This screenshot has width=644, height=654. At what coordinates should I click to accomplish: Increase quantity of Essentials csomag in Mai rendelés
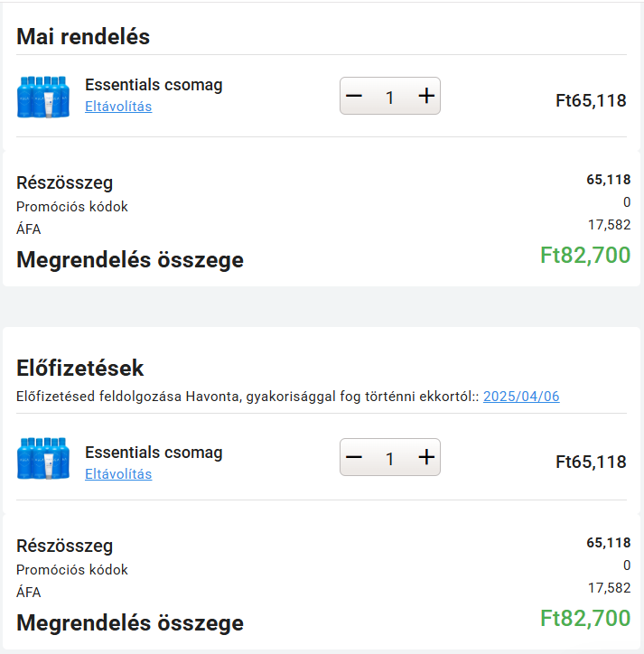coord(426,96)
